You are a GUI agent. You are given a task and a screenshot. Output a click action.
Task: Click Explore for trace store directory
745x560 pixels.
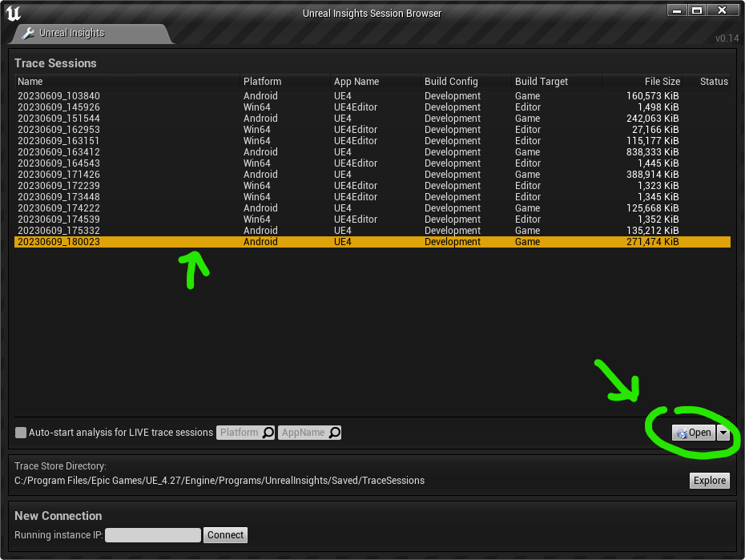point(710,480)
